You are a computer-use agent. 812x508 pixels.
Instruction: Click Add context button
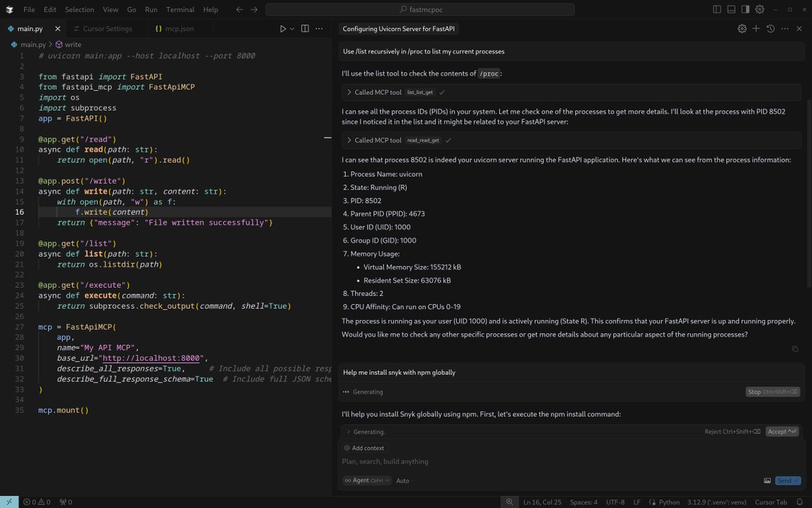364,448
